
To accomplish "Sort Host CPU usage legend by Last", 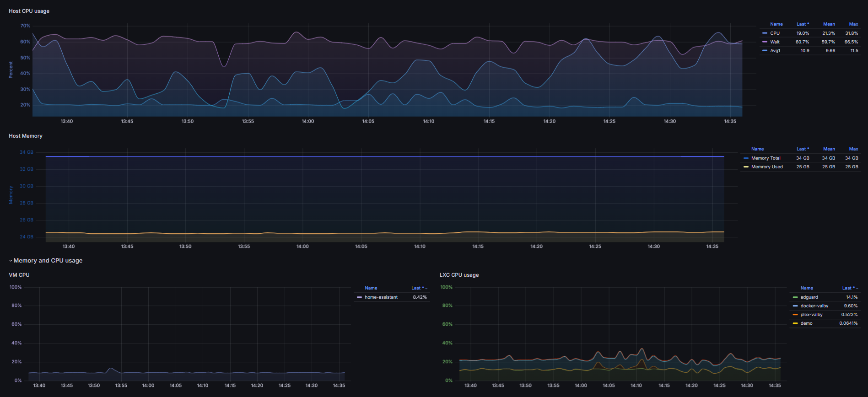I will coord(803,24).
